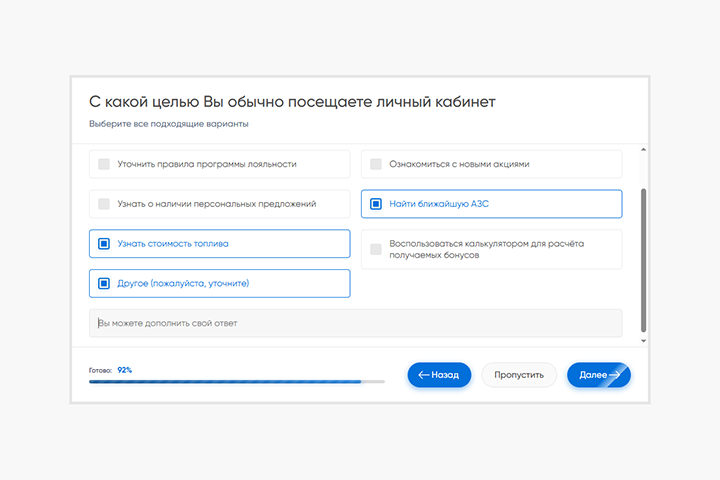
Task: Tick 'Узнать о наличии персональных предложений' checkbox
Action: 104,203
